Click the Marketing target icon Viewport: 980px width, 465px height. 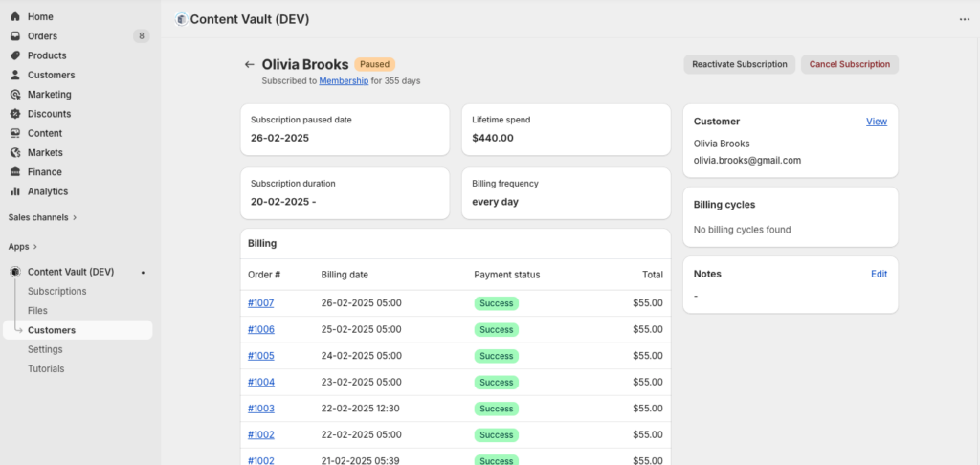(x=15, y=95)
